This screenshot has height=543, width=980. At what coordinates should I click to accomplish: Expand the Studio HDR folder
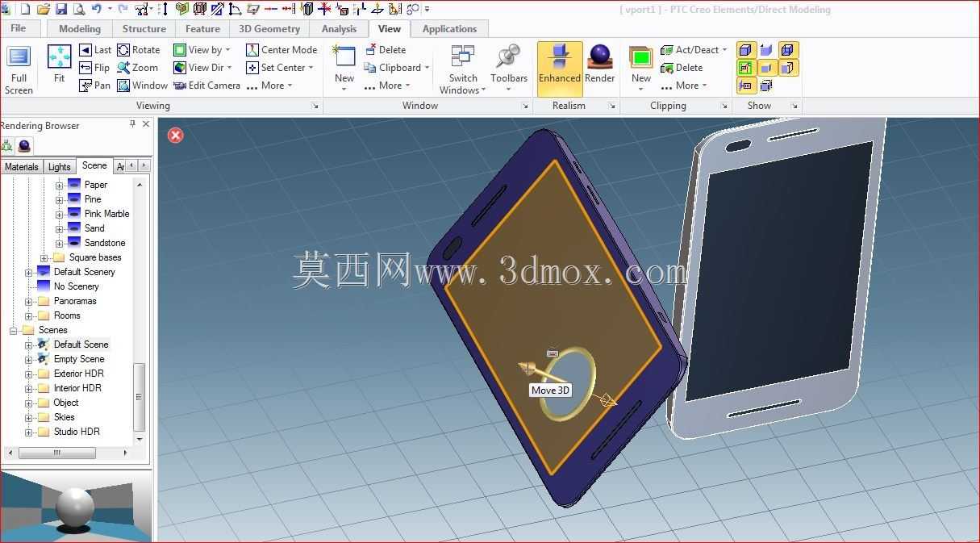pos(29,432)
